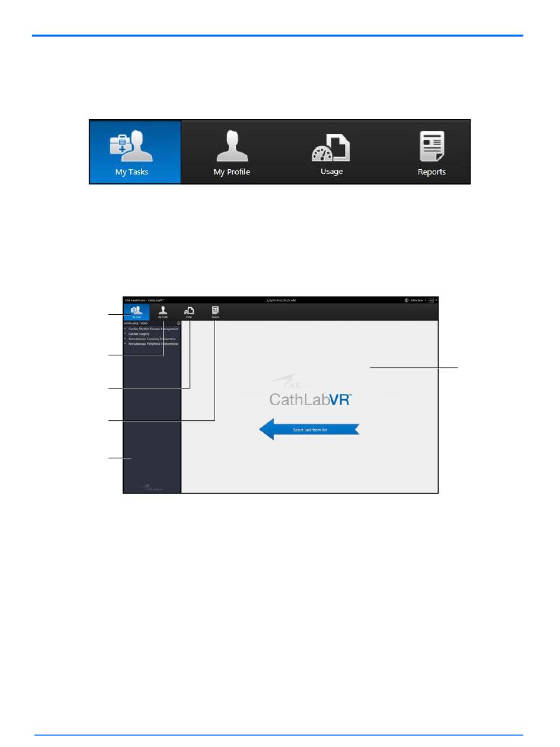560x747 pixels.
Task: Open the Usage gauge icon in large toolbar
Action: pyautogui.click(x=331, y=152)
